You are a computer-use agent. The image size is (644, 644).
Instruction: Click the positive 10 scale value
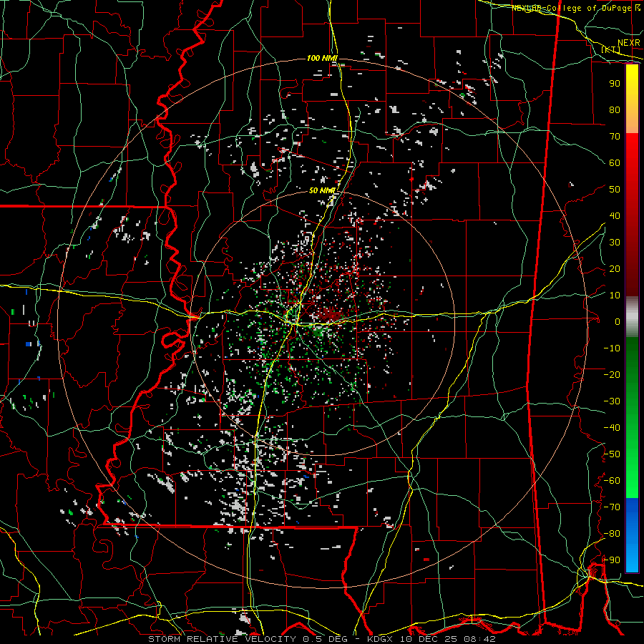tap(615, 296)
